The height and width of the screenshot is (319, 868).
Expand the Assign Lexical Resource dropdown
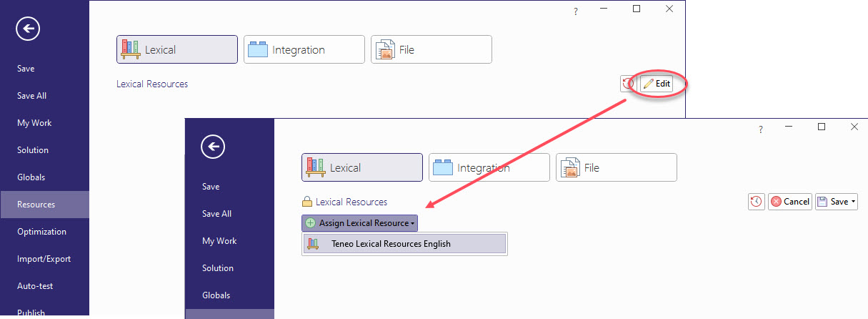[359, 223]
